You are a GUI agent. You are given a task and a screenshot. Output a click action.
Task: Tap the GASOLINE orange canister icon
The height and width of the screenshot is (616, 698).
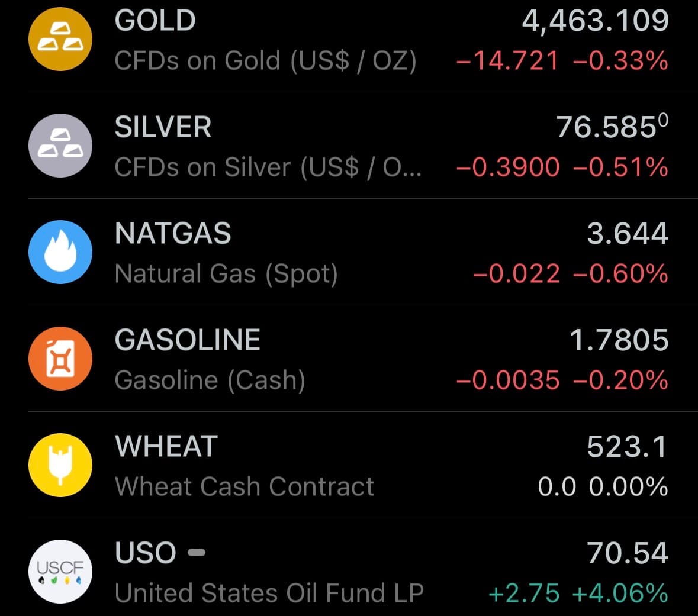point(60,359)
